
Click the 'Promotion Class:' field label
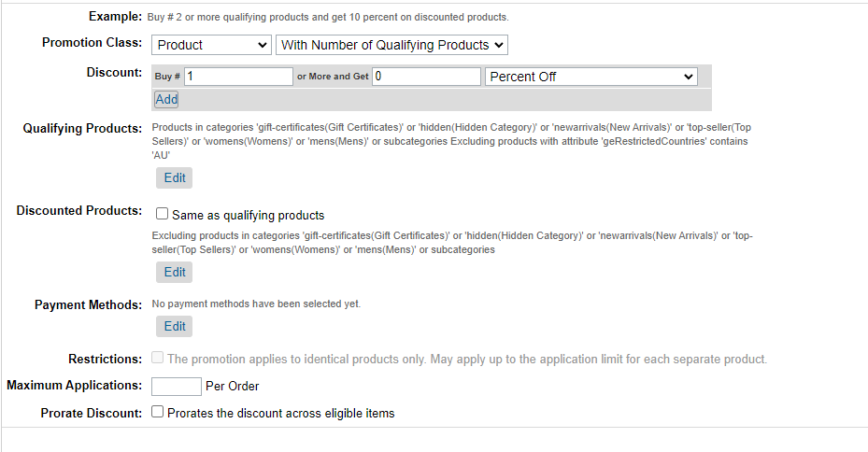[x=92, y=43]
